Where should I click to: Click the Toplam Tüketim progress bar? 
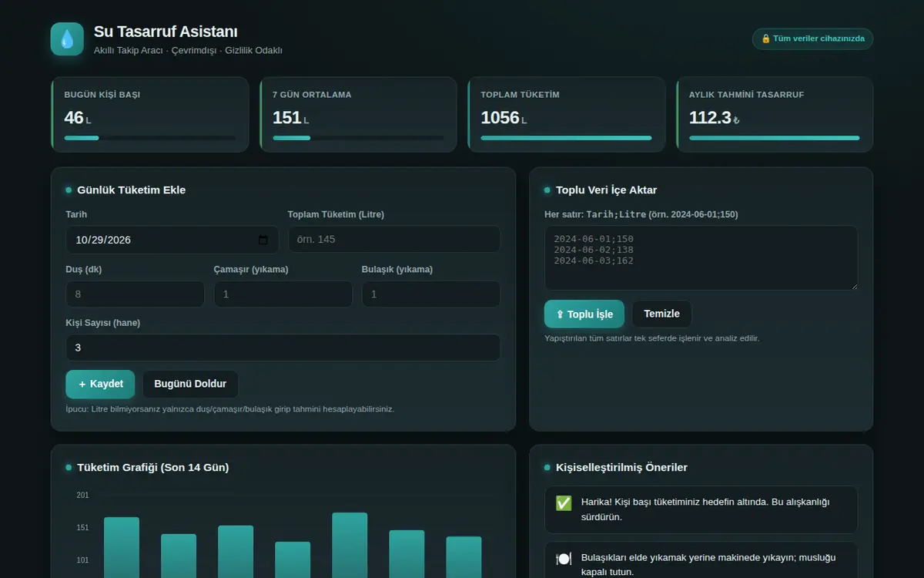(x=567, y=138)
